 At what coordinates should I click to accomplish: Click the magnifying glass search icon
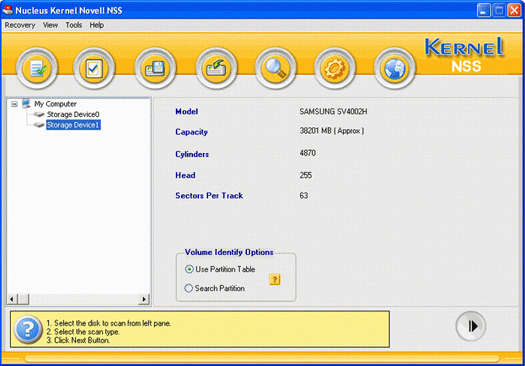pyautogui.click(x=276, y=68)
